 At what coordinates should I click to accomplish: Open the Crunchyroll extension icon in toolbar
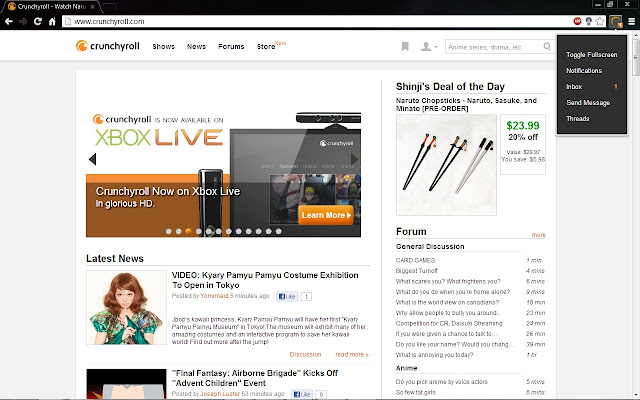616,21
